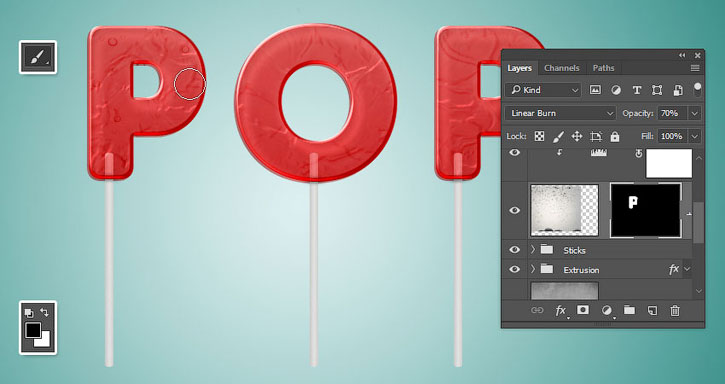This screenshot has width=725, height=384.
Task: Expand the Sticks group
Action: point(533,250)
